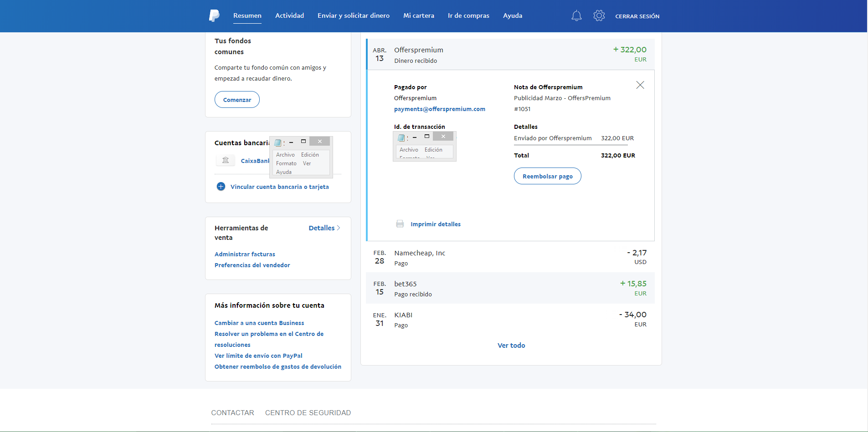This screenshot has width=868, height=432.
Task: Open the CONTACTAR footer link
Action: point(232,413)
